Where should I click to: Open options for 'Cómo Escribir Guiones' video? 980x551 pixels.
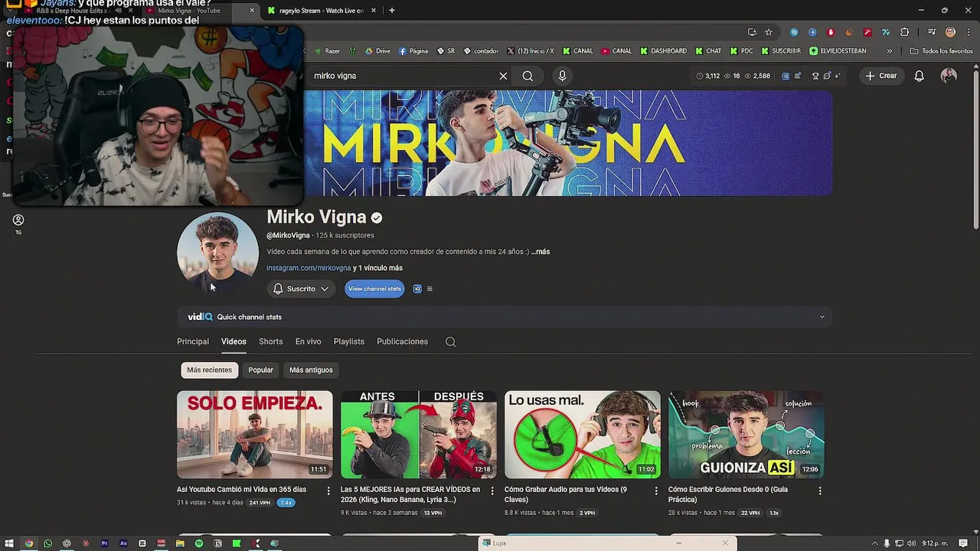tap(820, 491)
